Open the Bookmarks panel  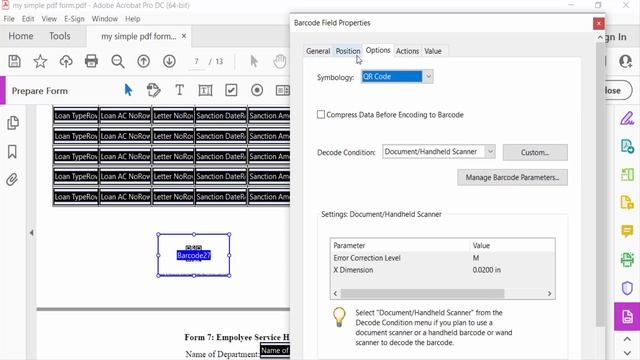click(12, 151)
